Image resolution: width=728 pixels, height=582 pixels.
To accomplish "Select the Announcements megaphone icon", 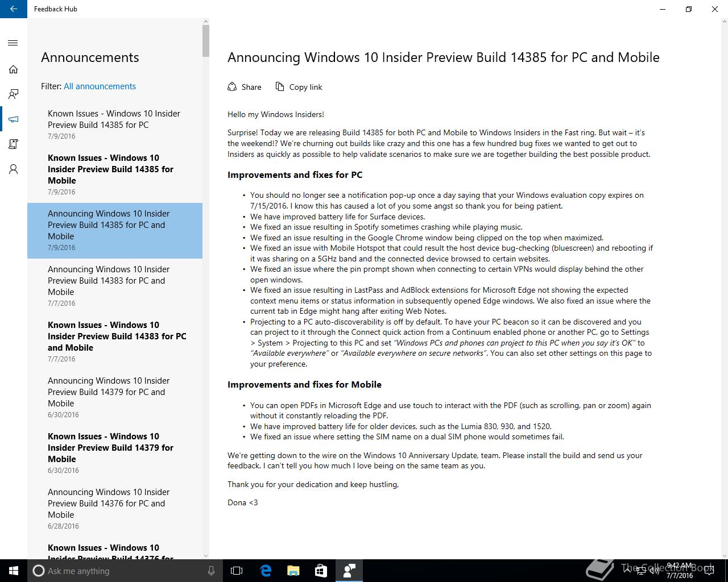I will point(14,119).
